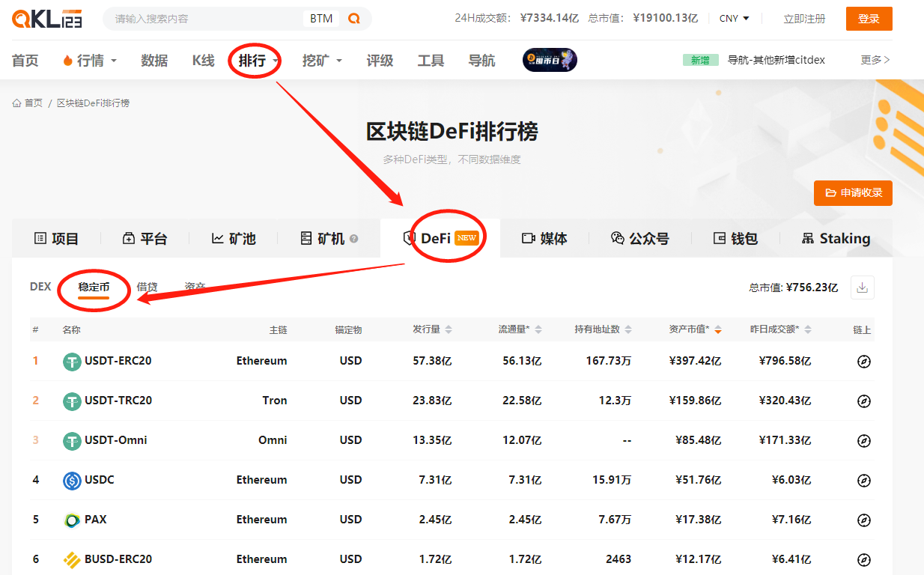Click the table 总市值 value ¥756.23亿
This screenshot has height=575, width=924.
pos(812,287)
